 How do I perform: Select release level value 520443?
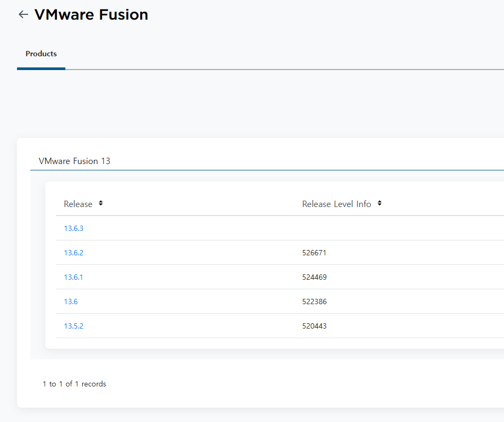pos(314,326)
